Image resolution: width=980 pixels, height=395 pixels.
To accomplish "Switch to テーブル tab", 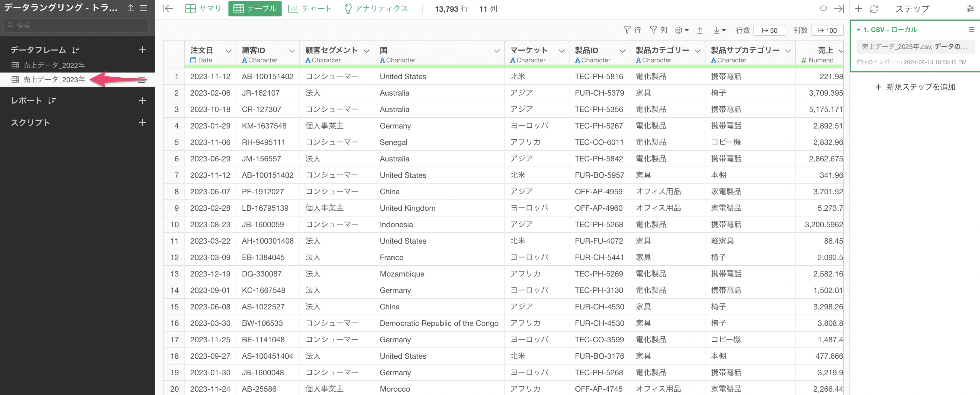I will point(254,8).
